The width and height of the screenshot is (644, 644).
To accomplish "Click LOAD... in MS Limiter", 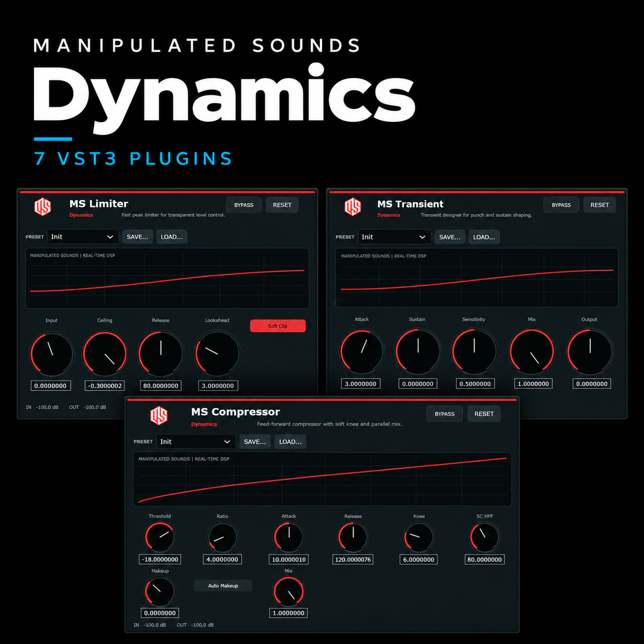I will pos(172,237).
